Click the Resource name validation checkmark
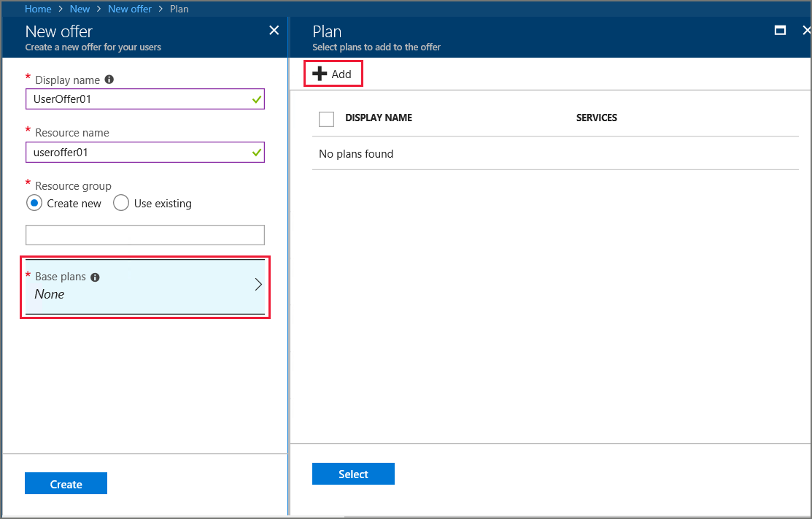Image resolution: width=812 pixels, height=519 pixels. click(256, 152)
